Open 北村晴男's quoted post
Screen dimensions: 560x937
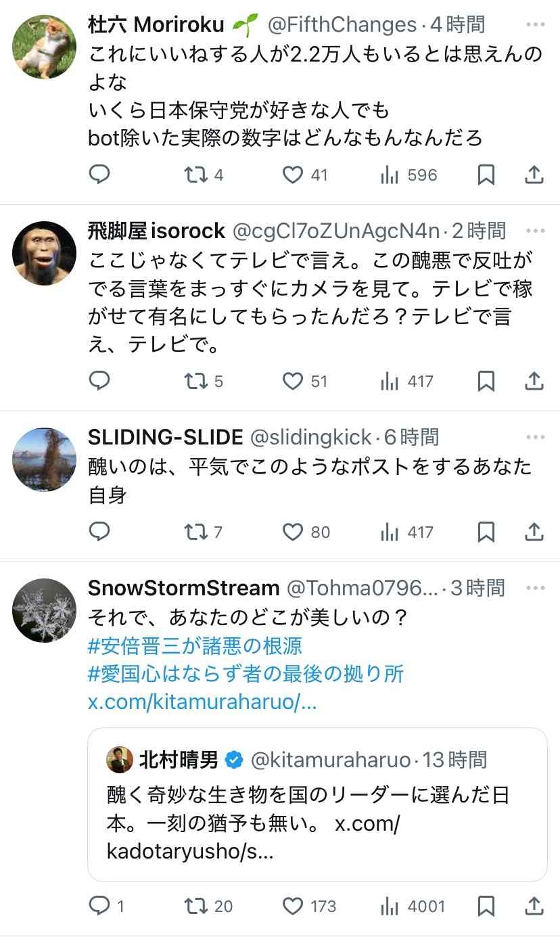tap(317, 804)
